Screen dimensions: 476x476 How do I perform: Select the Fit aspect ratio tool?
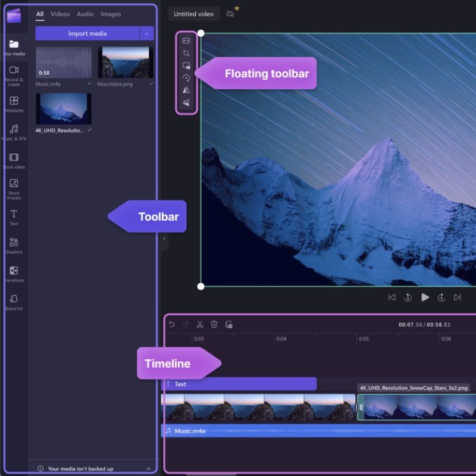coord(187,40)
